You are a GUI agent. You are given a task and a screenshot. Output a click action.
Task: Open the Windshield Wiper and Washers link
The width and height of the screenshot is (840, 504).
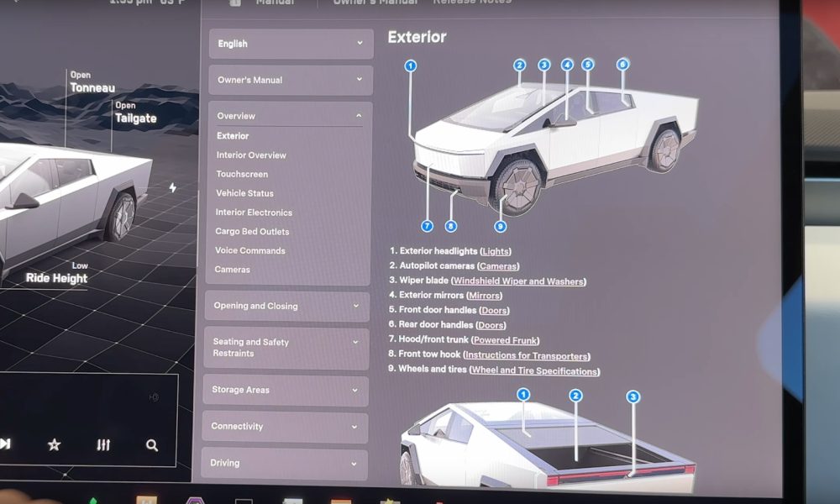pos(518,281)
